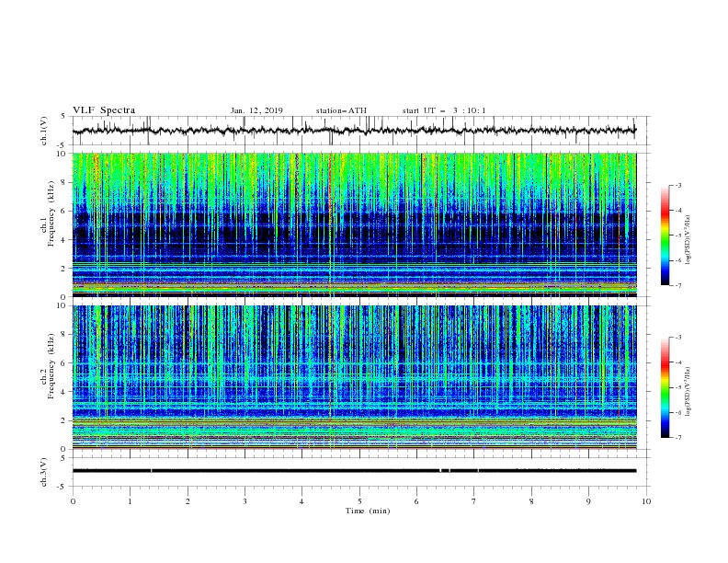The width and height of the screenshot is (728, 563).
Task: Click the "station=ATH" label
Action: [341, 110]
